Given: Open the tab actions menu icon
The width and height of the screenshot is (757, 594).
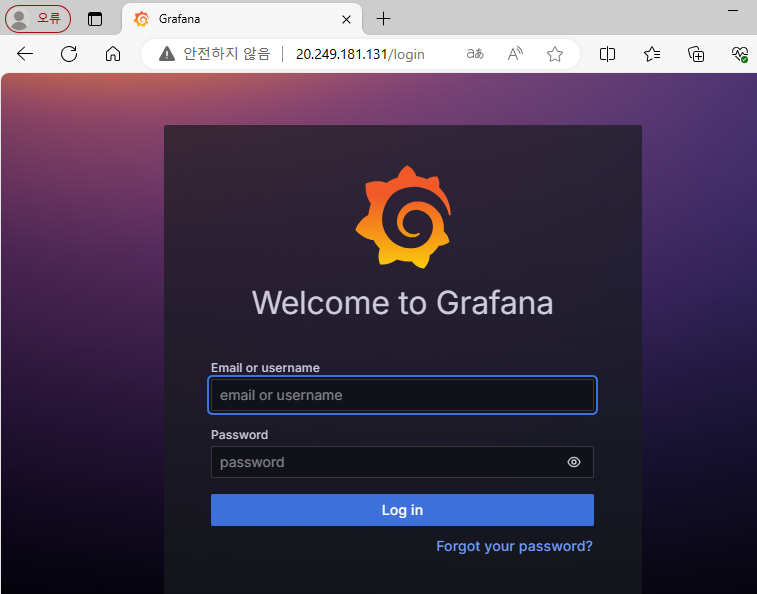Looking at the screenshot, I should [95, 19].
